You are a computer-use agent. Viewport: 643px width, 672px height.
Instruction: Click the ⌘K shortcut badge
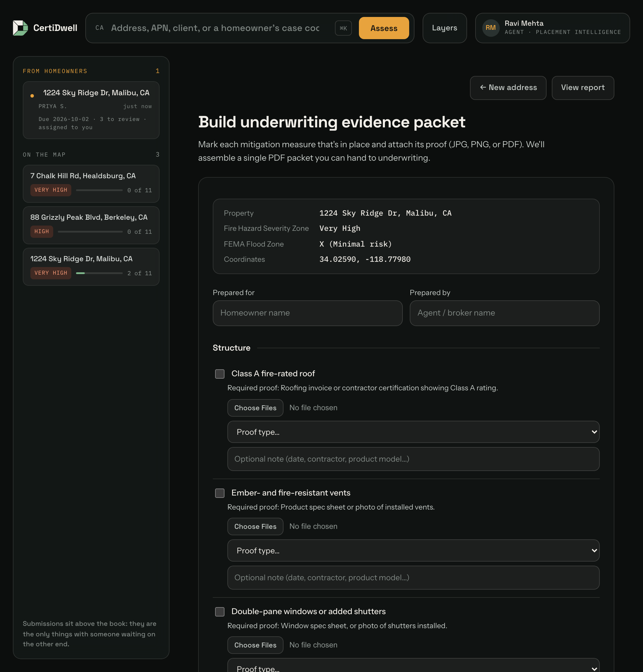[x=343, y=28]
